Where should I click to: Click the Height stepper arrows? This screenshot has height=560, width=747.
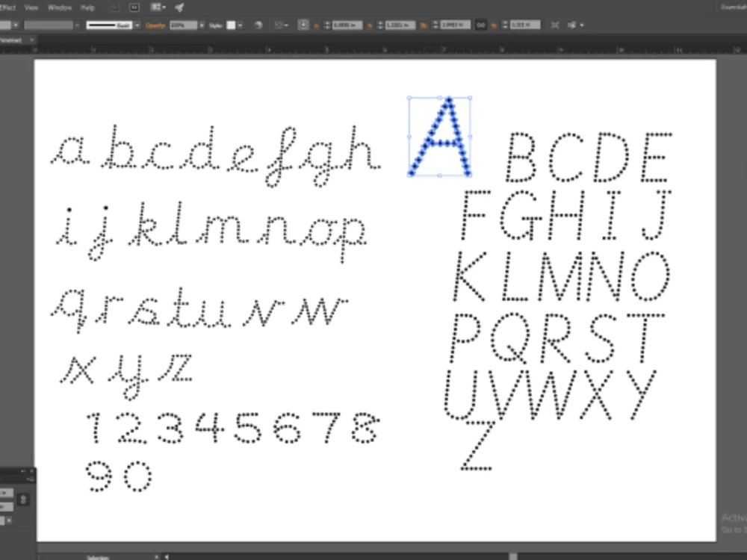pos(505,25)
